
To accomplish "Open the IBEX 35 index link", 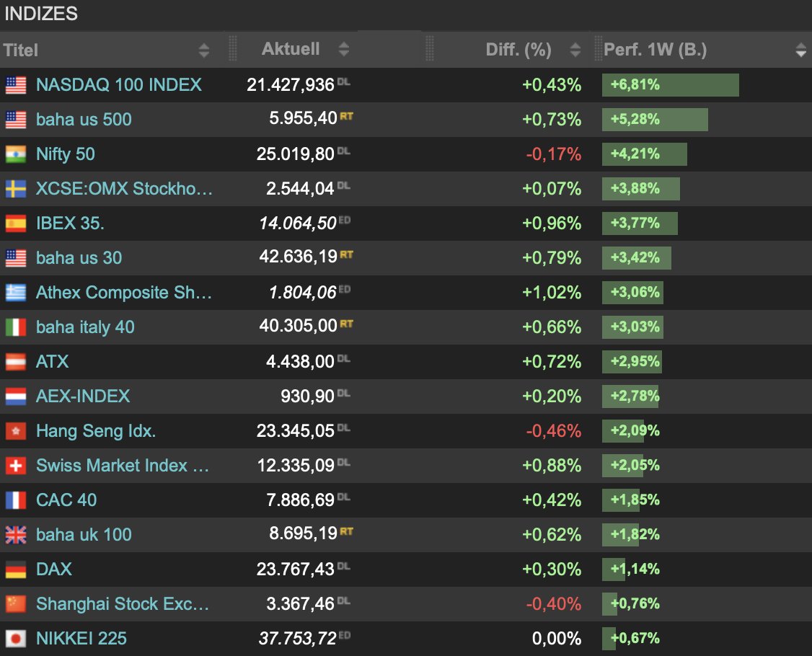I will [x=70, y=223].
